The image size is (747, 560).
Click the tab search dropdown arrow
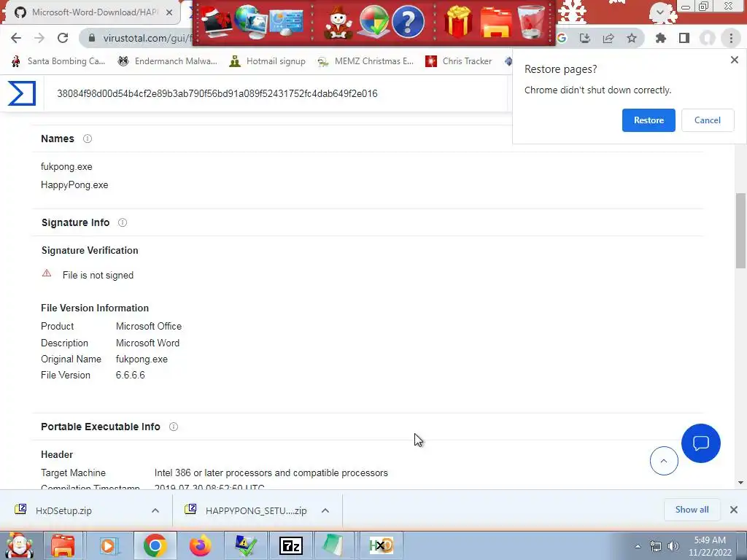tap(659, 12)
